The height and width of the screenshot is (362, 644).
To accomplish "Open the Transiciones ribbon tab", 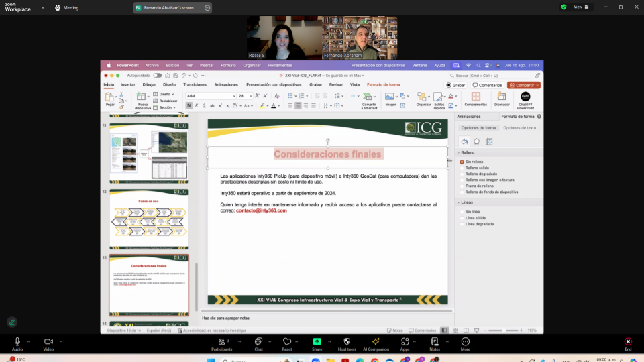I will [x=195, y=85].
